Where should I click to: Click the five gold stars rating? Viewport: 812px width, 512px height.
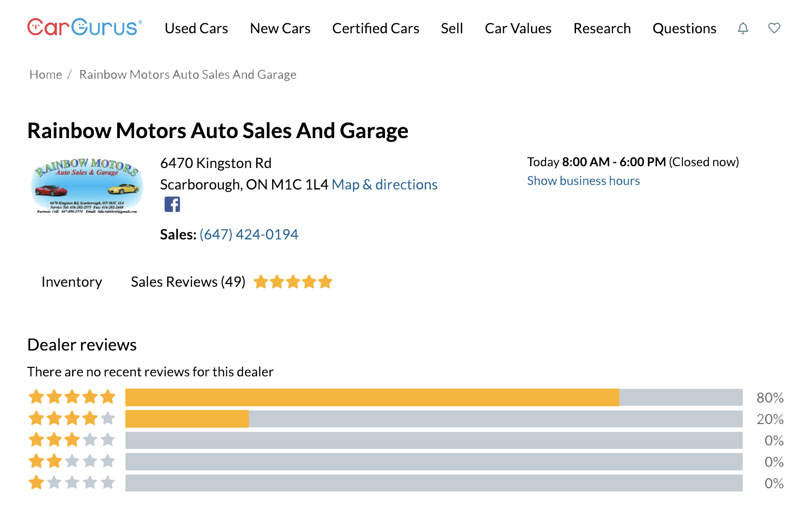pyautogui.click(x=293, y=282)
